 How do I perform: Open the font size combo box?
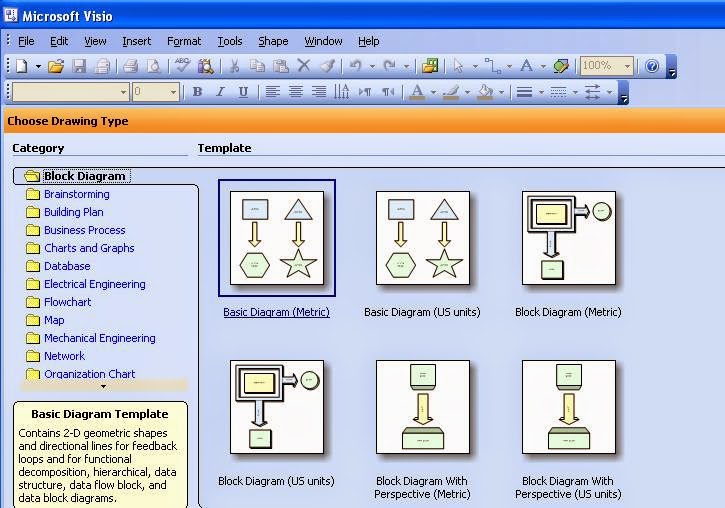156,92
